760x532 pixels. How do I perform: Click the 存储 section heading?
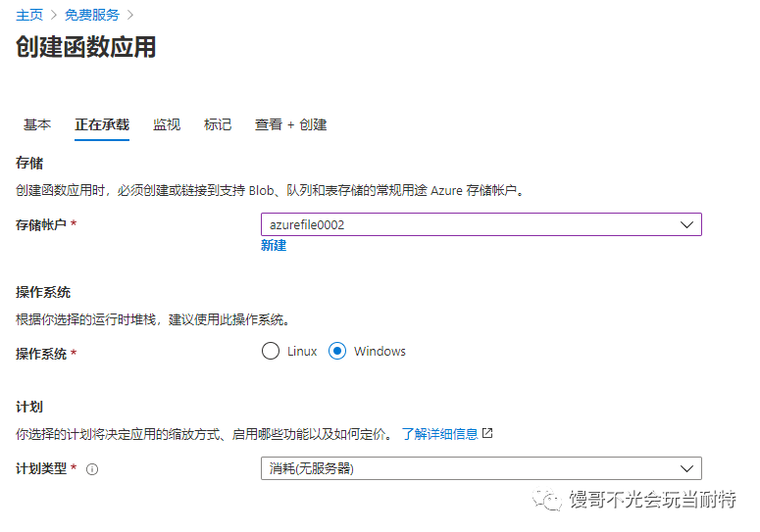[x=29, y=164]
